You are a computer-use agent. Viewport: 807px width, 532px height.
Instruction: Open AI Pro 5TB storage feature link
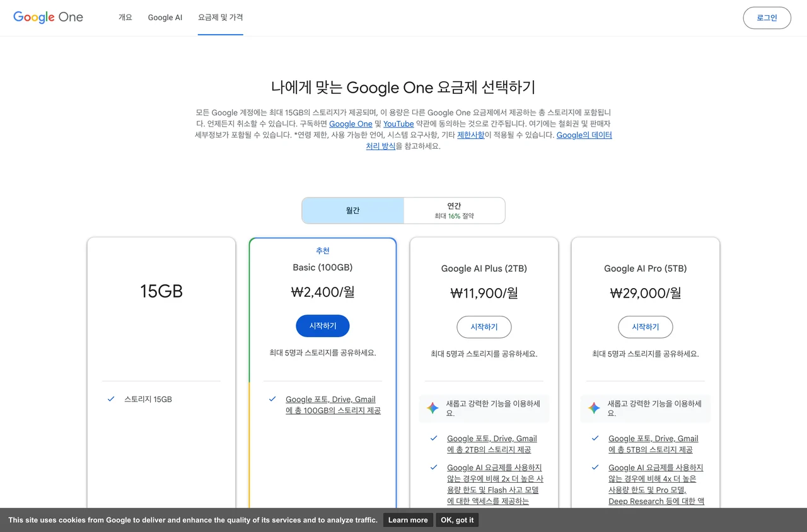[654, 444]
